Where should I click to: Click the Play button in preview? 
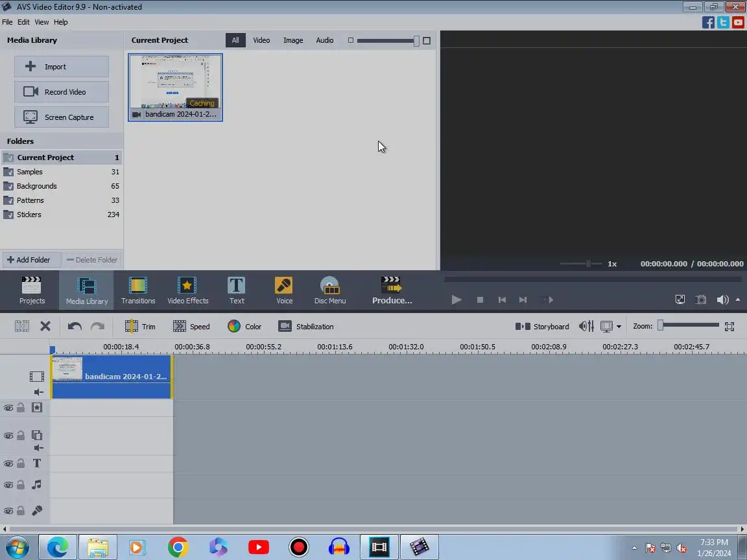[x=456, y=299]
